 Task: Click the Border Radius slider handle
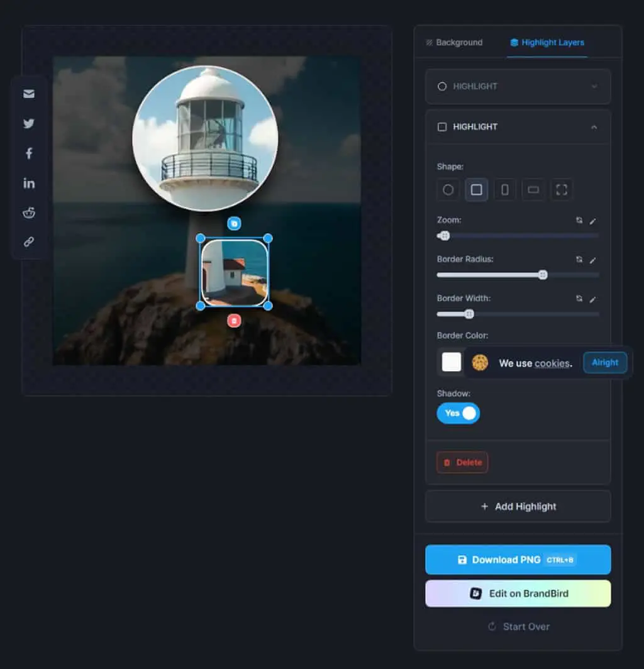click(x=542, y=275)
